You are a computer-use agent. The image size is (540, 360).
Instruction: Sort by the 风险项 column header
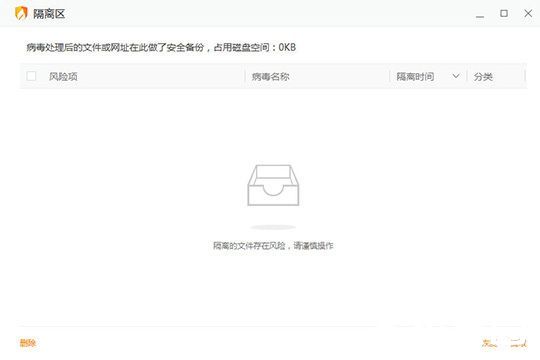tap(63, 76)
